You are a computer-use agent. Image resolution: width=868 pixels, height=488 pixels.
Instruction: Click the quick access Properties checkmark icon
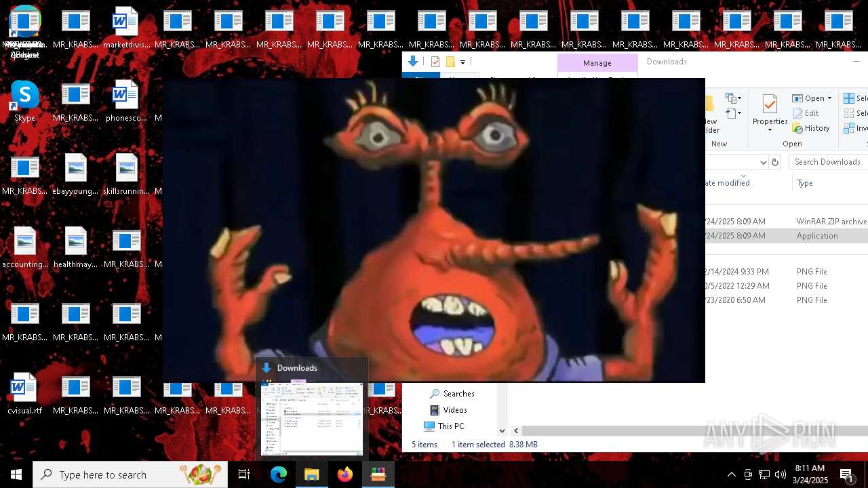pos(435,62)
